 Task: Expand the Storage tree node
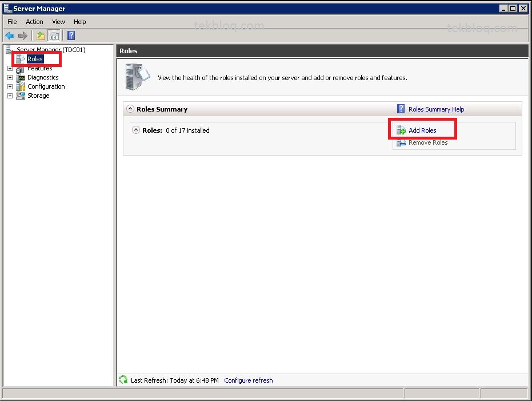pos(10,96)
